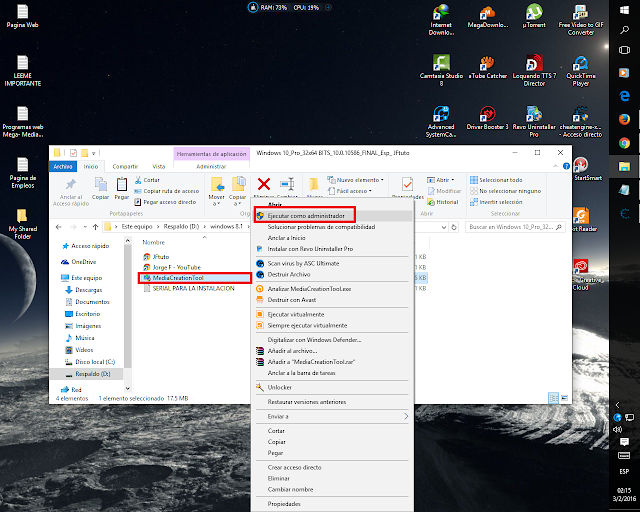The height and width of the screenshot is (512, 640).
Task: Open cheatengine Acceso directo shortcut
Action: [581, 122]
